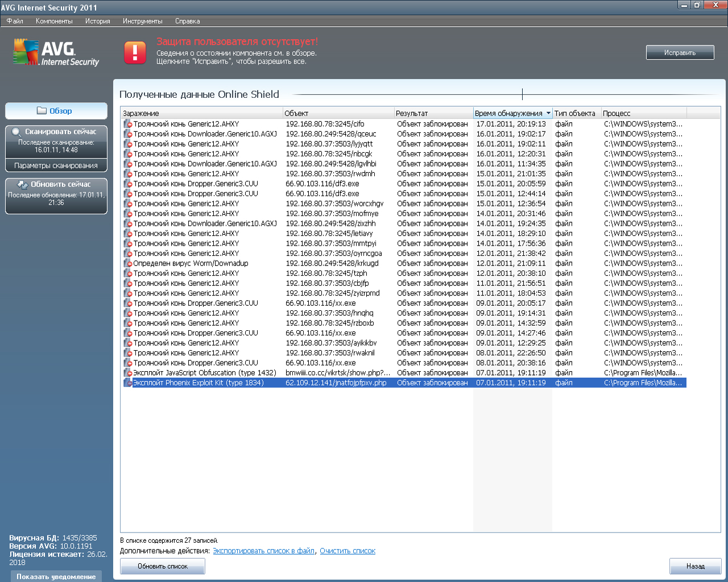
Task: Click the AVG Internet Security logo
Action: (x=56, y=53)
